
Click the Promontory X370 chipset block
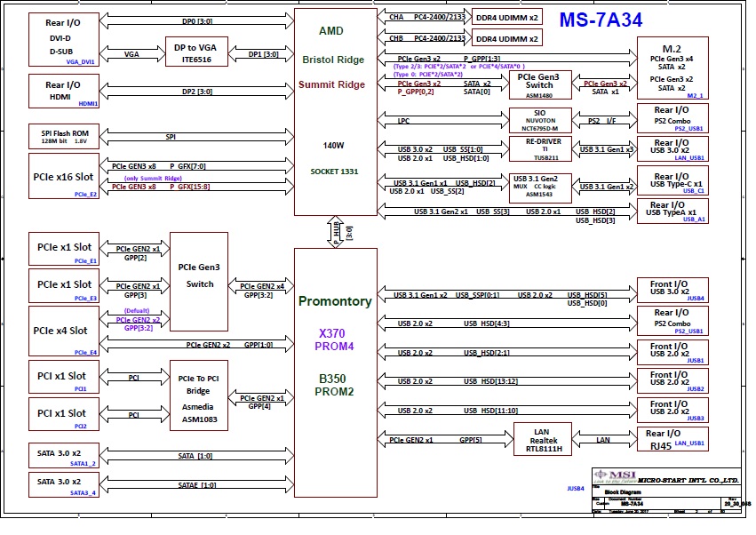(335, 347)
